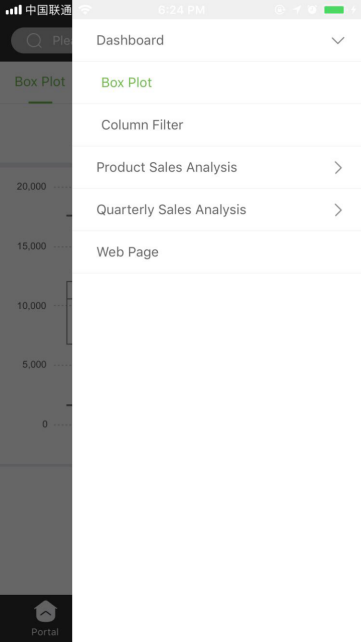Tap the cellular signal bars icon
Image resolution: width=362 pixels, height=643 pixels.
coord(14,9)
